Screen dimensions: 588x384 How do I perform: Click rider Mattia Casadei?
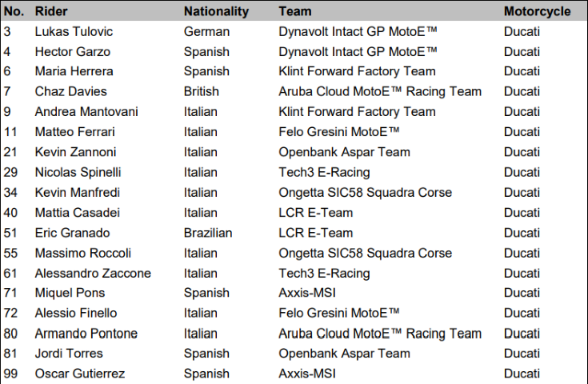(78, 213)
